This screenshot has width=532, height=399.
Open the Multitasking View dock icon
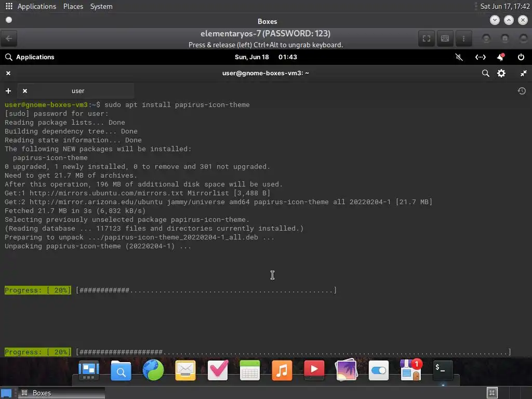(x=88, y=370)
